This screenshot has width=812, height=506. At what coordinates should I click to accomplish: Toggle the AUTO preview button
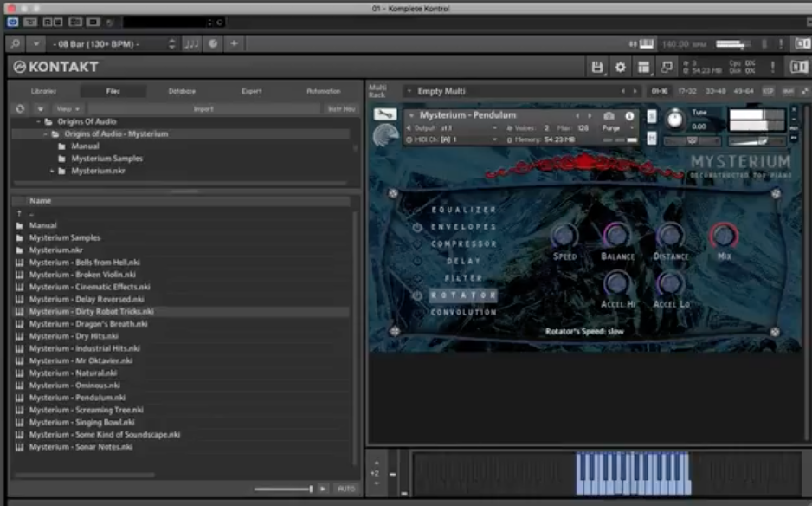coord(346,489)
